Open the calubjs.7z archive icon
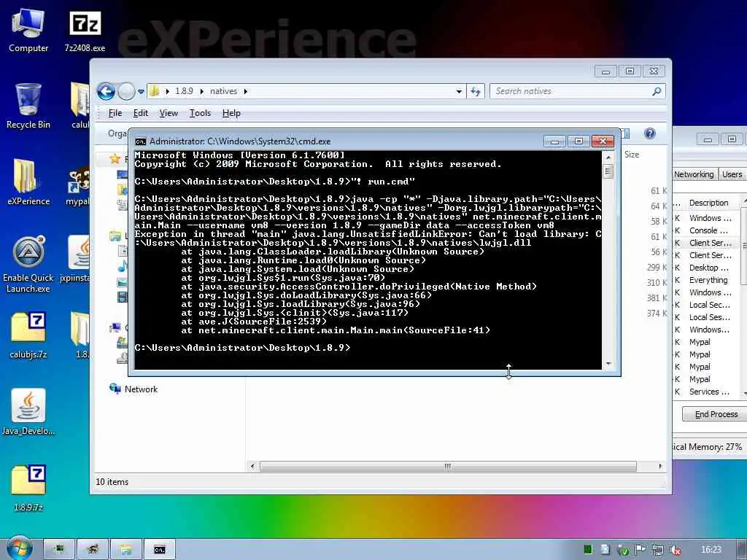The image size is (747, 560). 28,335
